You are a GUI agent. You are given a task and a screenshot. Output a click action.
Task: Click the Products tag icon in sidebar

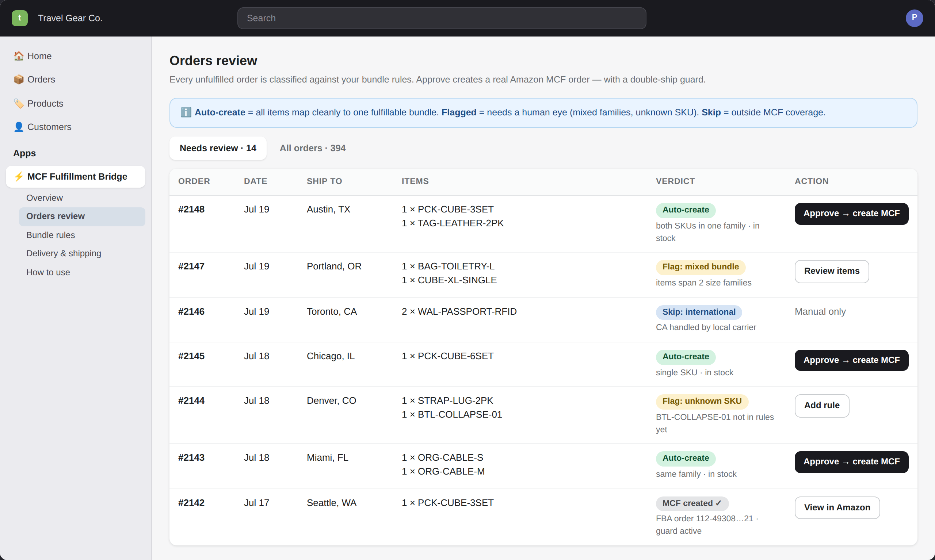pos(19,103)
